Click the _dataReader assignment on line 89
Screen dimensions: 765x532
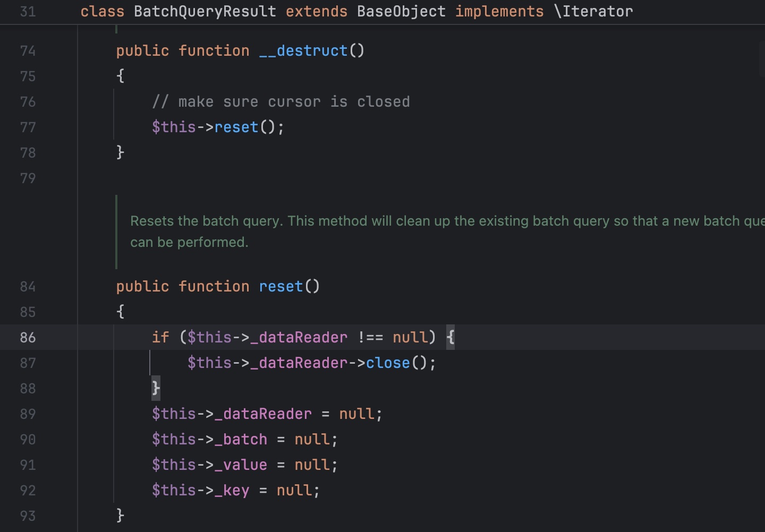(x=263, y=414)
